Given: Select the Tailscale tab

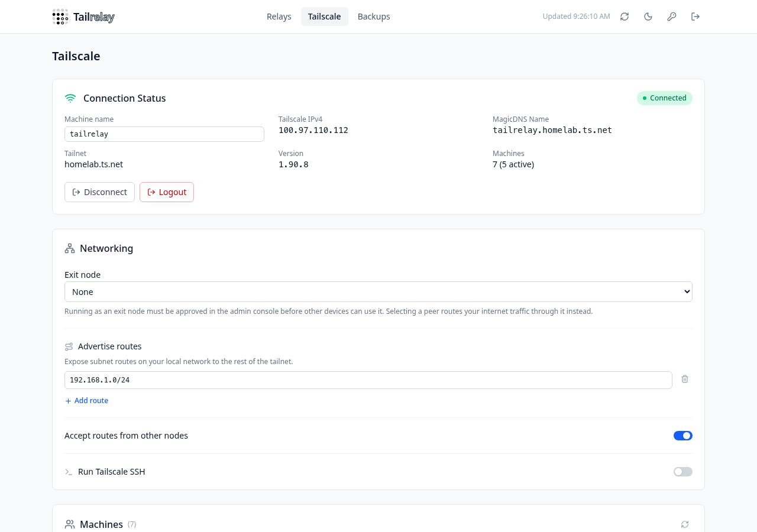Looking at the screenshot, I should 325,17.
